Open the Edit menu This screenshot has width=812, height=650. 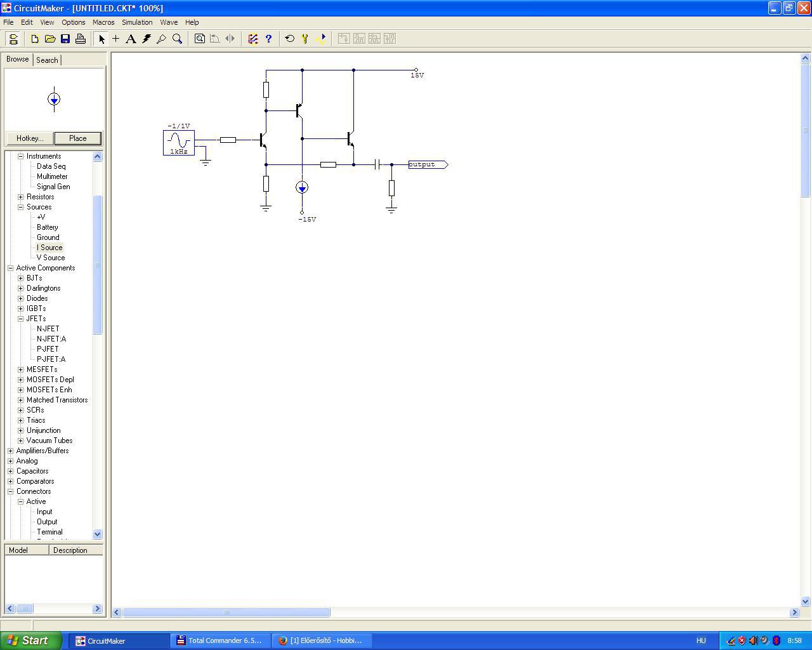coord(27,22)
